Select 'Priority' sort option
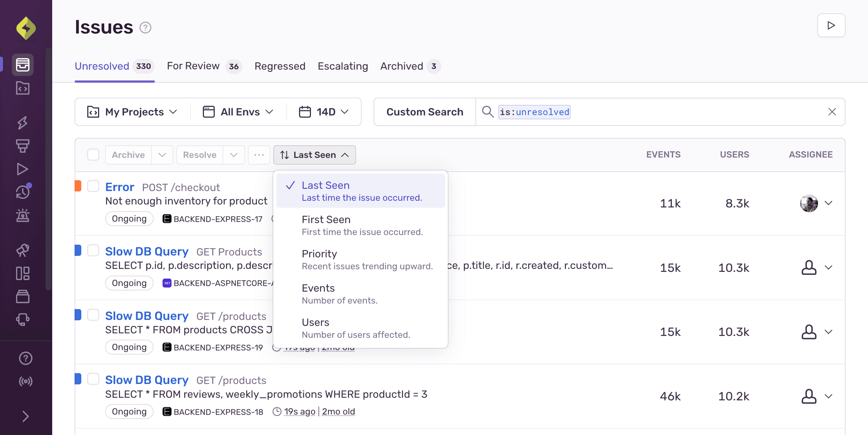This screenshot has height=435, width=868. click(x=319, y=253)
